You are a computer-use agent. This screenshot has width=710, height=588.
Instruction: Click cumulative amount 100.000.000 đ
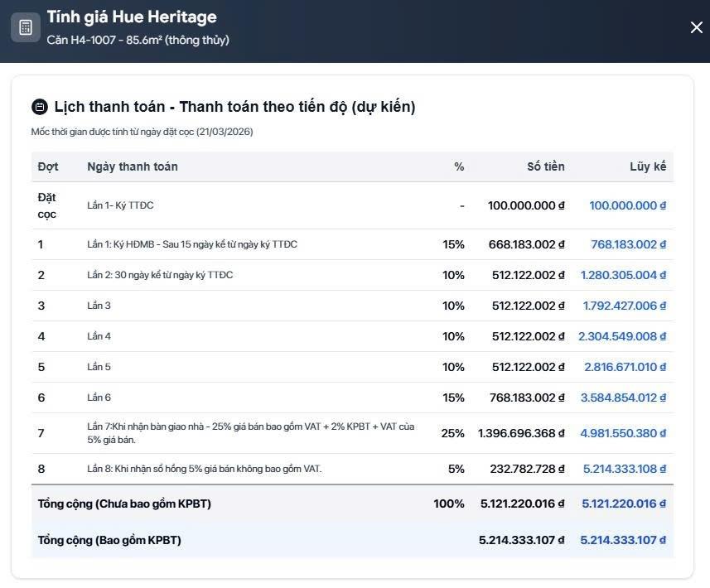point(627,205)
